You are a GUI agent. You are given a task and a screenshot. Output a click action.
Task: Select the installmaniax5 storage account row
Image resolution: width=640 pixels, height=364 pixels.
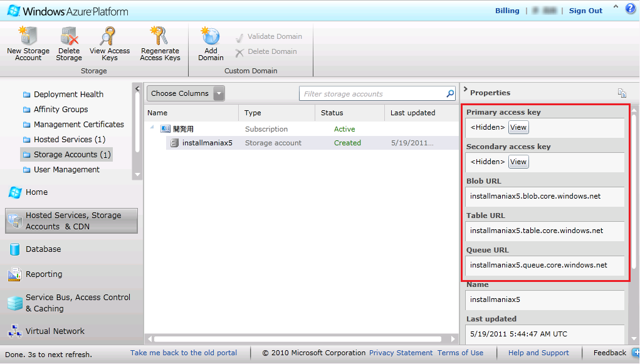312,143
